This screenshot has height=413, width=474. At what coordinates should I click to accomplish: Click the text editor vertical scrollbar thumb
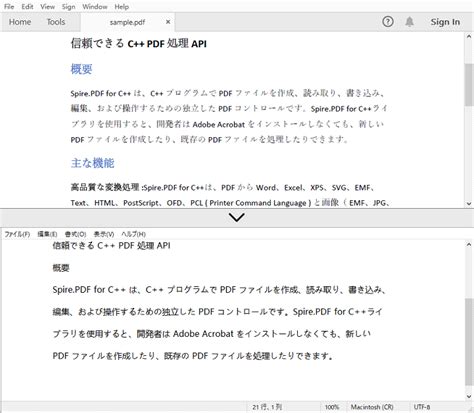(469, 342)
